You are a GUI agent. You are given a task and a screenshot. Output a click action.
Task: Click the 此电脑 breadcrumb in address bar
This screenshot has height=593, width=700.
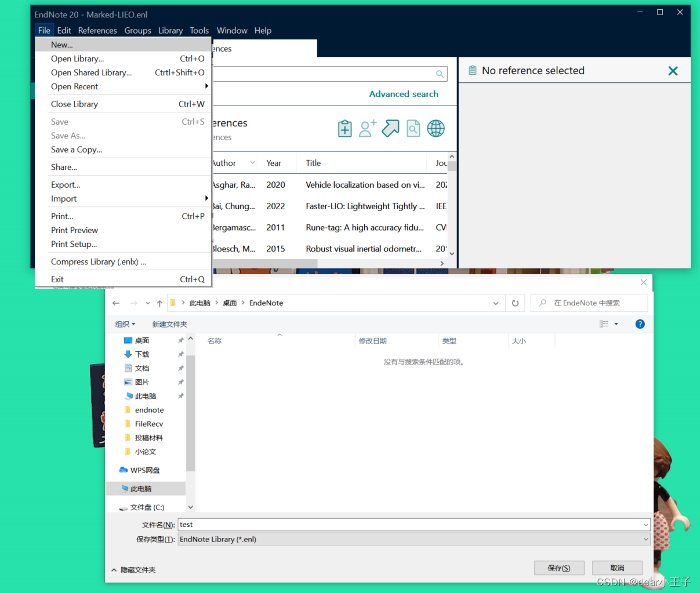[200, 303]
